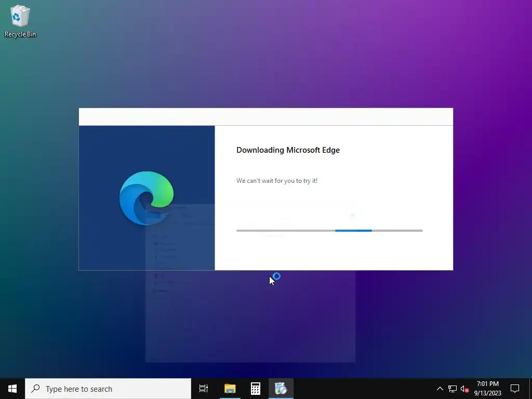Focus the Type here to search box
532x399 pixels.
[108, 389]
